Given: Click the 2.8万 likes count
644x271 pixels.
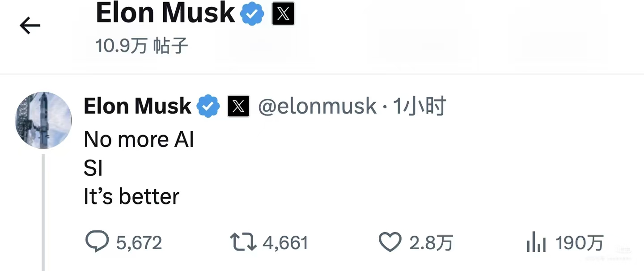Looking at the screenshot, I should coord(431,243).
